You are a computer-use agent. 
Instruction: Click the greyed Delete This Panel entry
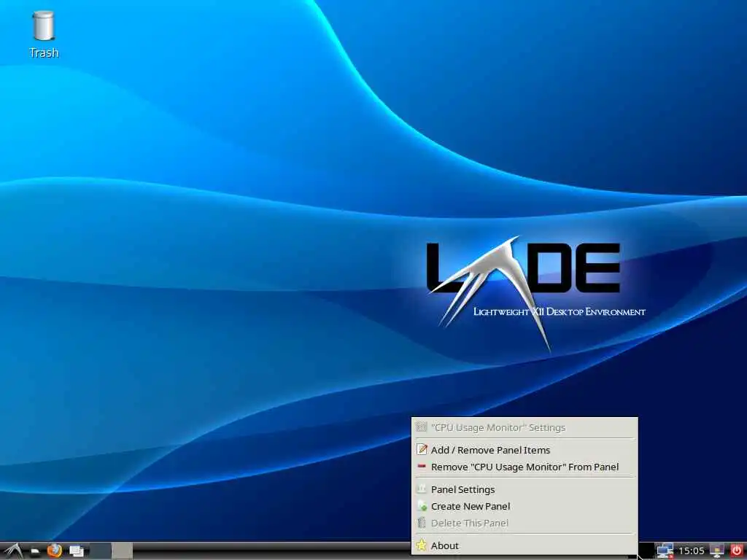coord(524,523)
